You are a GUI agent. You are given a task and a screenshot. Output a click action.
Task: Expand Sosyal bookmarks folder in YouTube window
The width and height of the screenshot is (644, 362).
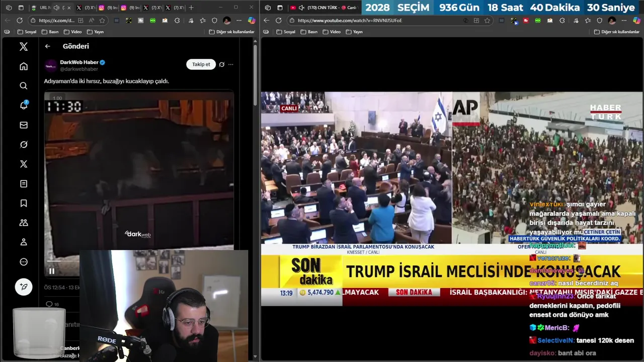(x=286, y=32)
